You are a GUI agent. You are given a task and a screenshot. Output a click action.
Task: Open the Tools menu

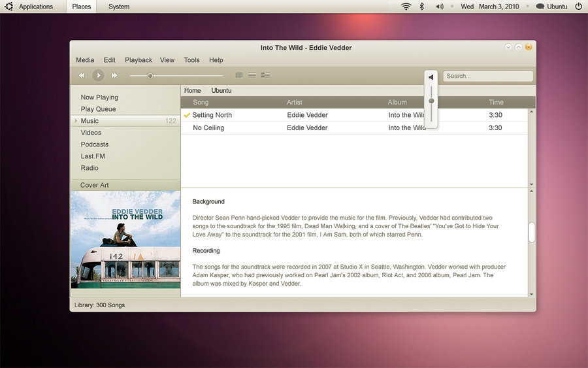pyautogui.click(x=191, y=60)
